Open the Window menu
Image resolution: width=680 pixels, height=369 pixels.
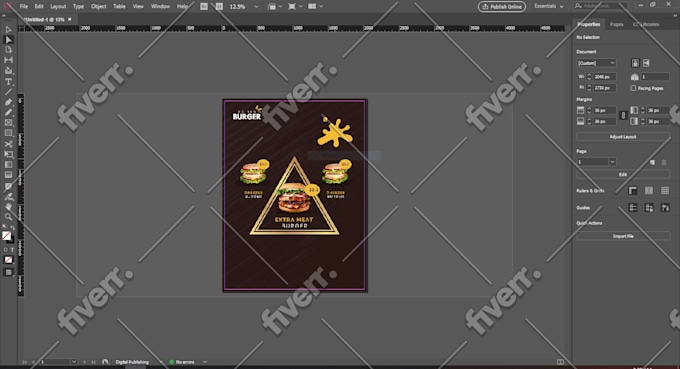(160, 7)
